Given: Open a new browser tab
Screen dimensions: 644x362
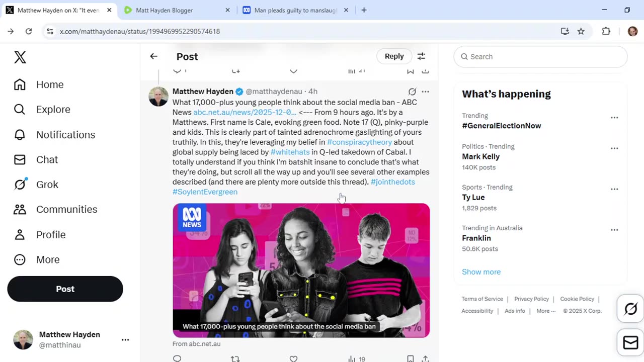Looking at the screenshot, I should tap(364, 10).
